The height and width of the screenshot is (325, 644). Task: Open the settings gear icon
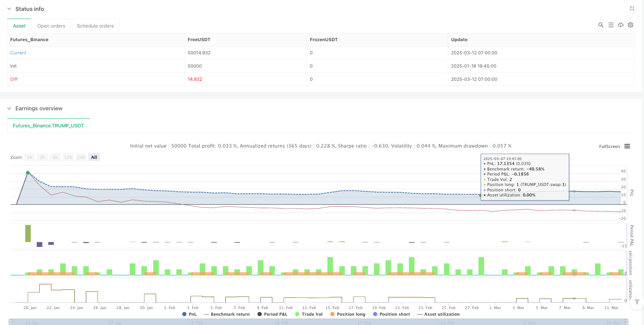point(630,25)
